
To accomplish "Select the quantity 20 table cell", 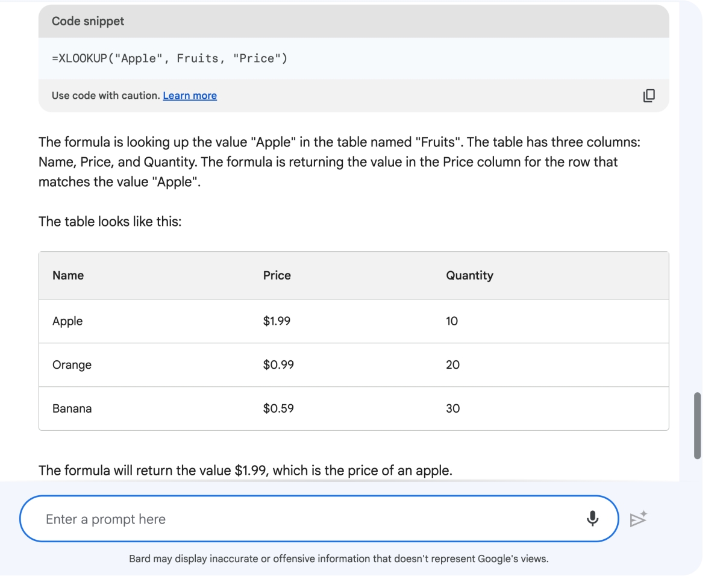I will tap(452, 364).
